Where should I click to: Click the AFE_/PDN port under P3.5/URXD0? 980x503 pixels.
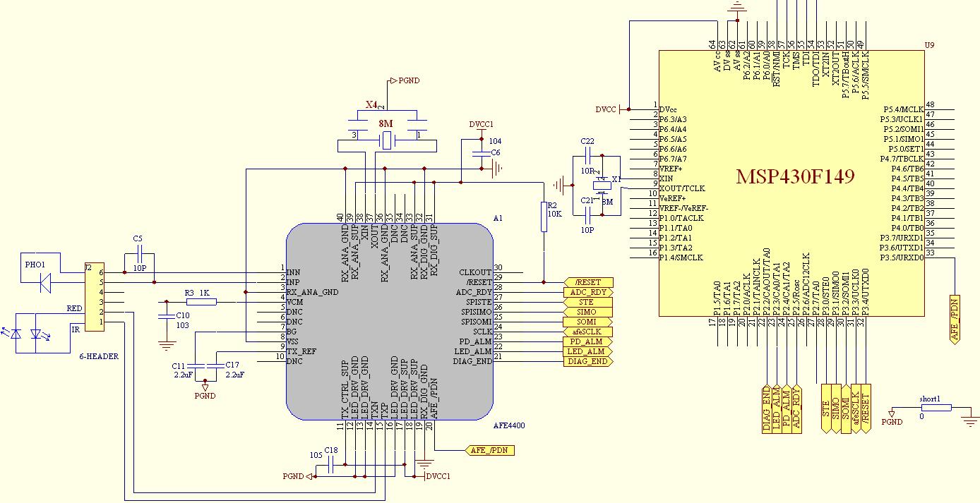tap(955, 319)
